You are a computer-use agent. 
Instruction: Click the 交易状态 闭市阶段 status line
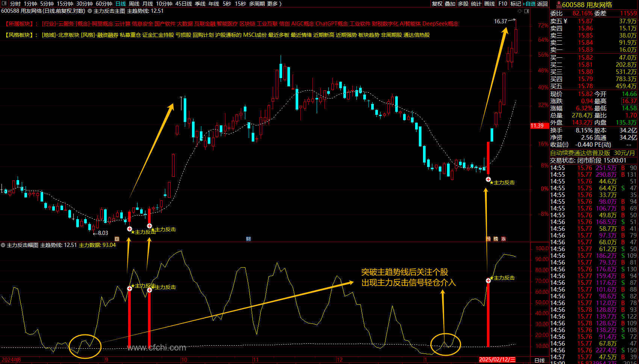[x=588, y=161]
